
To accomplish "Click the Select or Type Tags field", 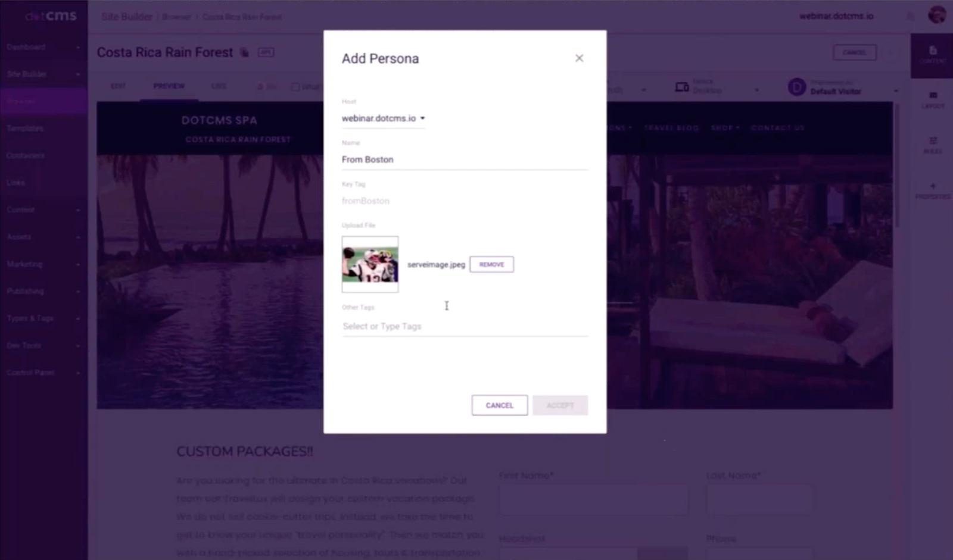I will point(465,326).
